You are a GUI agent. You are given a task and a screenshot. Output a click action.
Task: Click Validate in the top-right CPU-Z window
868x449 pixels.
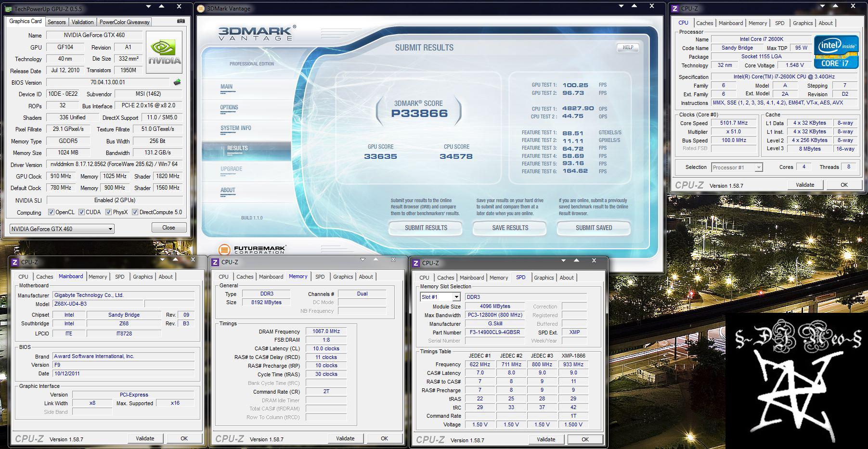[805, 185]
